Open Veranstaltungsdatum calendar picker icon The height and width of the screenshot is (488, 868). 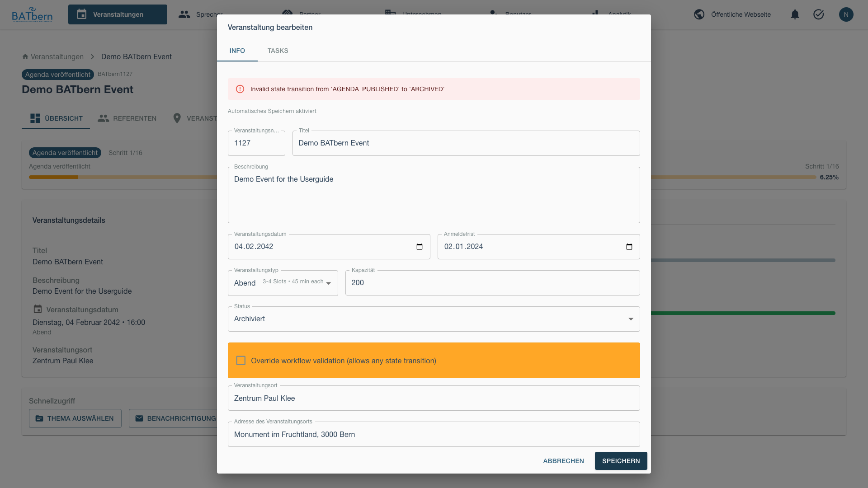[419, 247]
